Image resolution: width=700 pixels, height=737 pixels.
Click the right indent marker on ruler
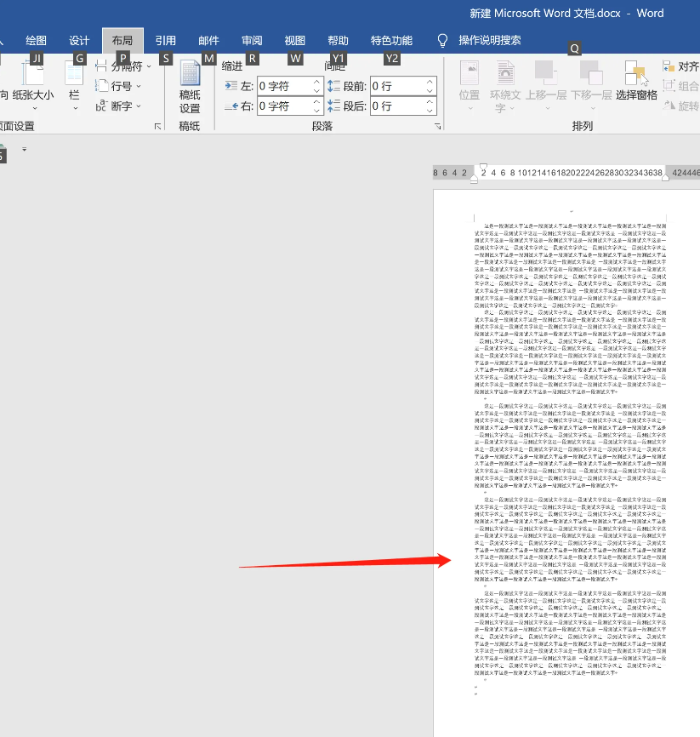click(665, 177)
